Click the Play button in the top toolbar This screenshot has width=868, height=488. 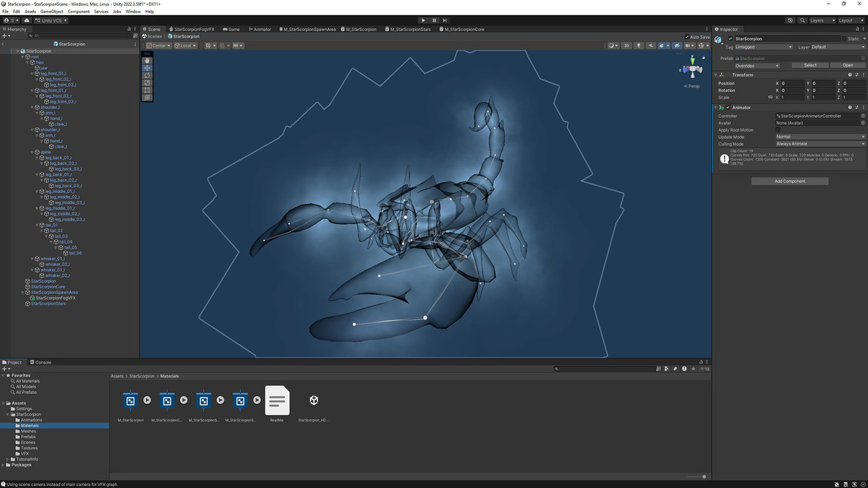(x=424, y=20)
